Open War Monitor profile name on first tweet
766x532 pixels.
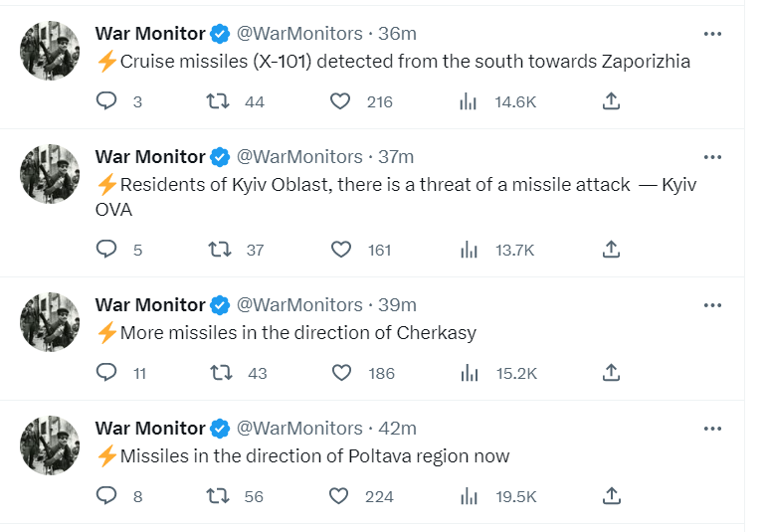pyautogui.click(x=149, y=34)
